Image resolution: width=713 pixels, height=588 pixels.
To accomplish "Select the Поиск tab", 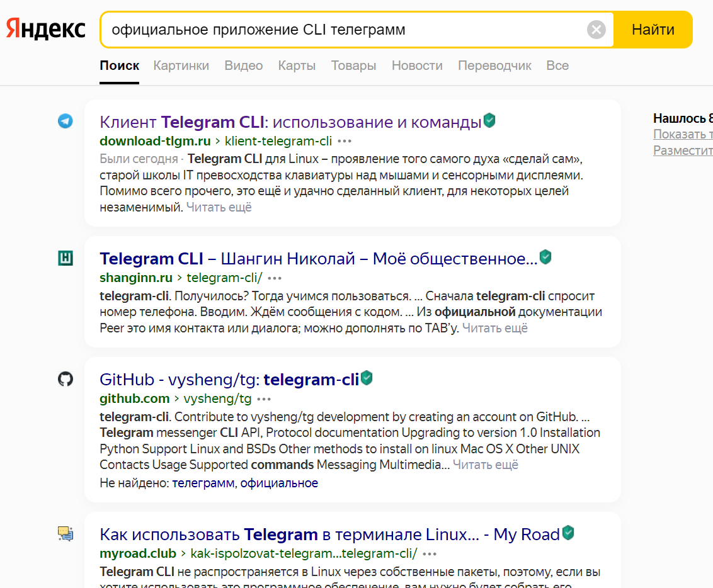I will click(x=119, y=65).
